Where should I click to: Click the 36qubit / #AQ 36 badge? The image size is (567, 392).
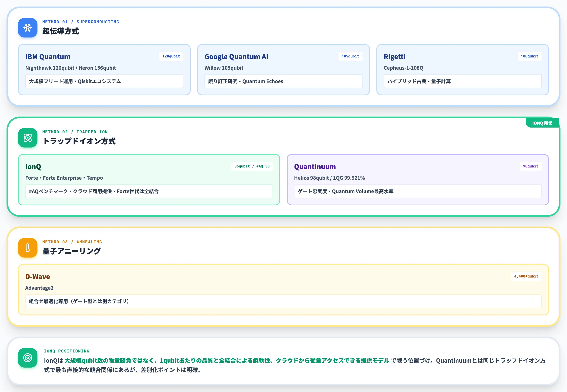click(252, 166)
